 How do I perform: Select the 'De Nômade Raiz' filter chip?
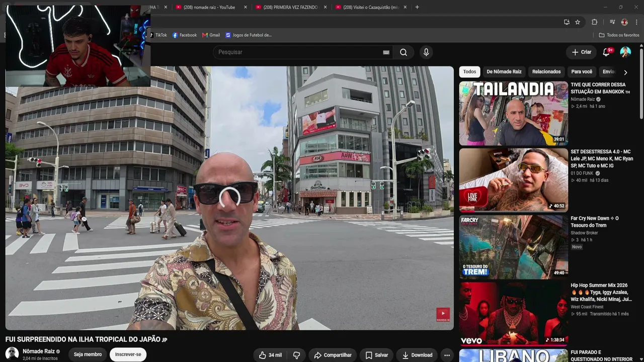(504, 72)
